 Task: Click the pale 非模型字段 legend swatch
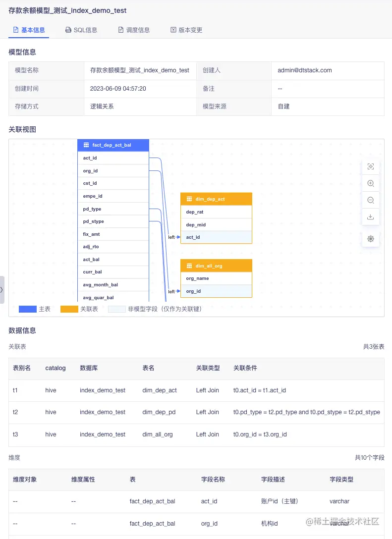[x=117, y=309]
